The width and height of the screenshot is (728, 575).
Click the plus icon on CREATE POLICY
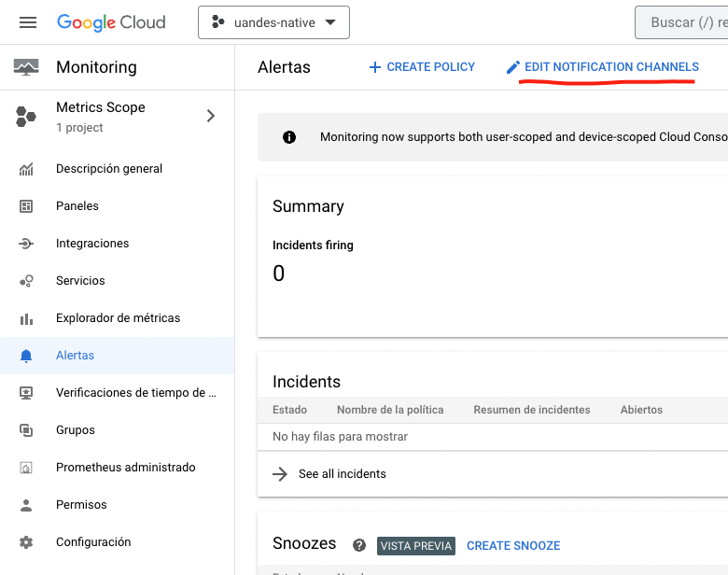[374, 68]
